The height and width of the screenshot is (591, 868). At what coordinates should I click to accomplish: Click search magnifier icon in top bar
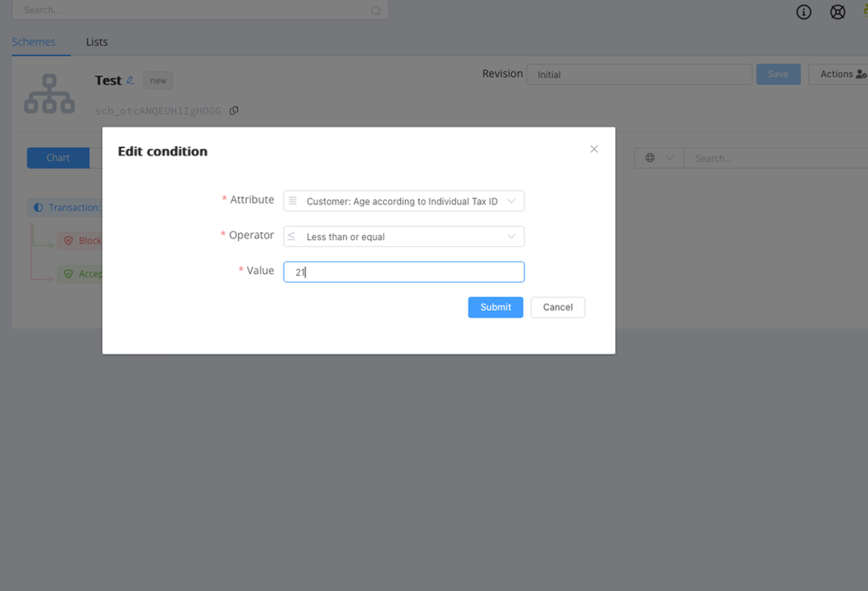pos(375,10)
